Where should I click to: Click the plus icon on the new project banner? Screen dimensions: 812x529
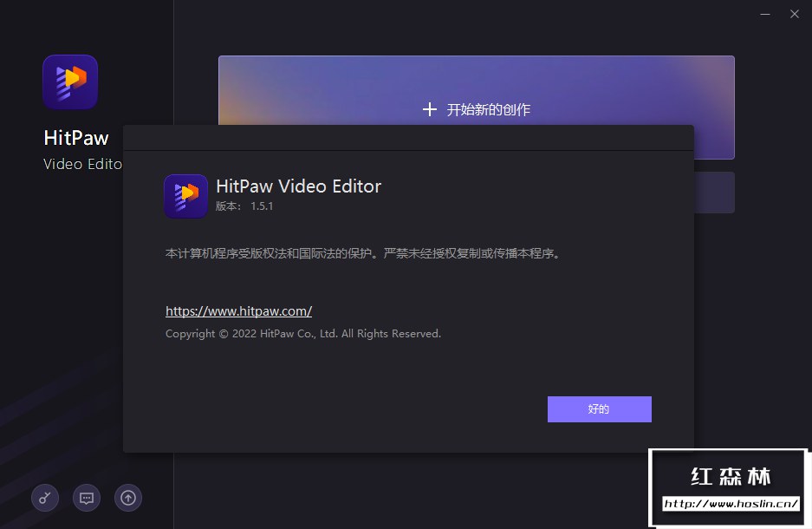tap(429, 109)
